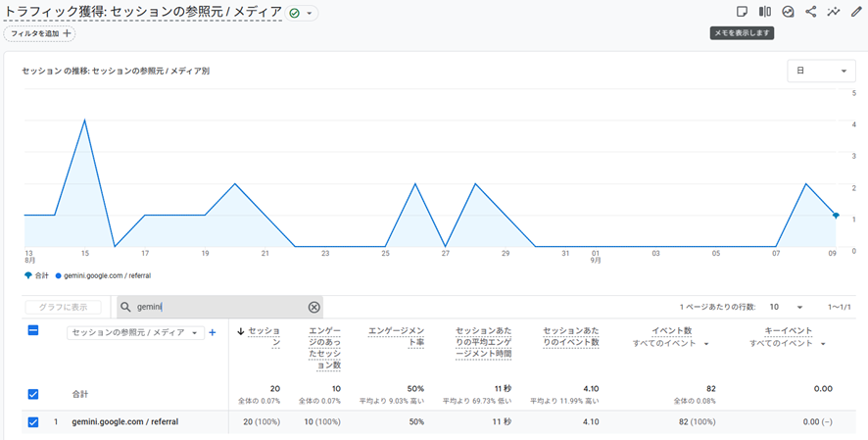
Task: Click the blue plus to add secondary dimension
Action: [x=213, y=333]
